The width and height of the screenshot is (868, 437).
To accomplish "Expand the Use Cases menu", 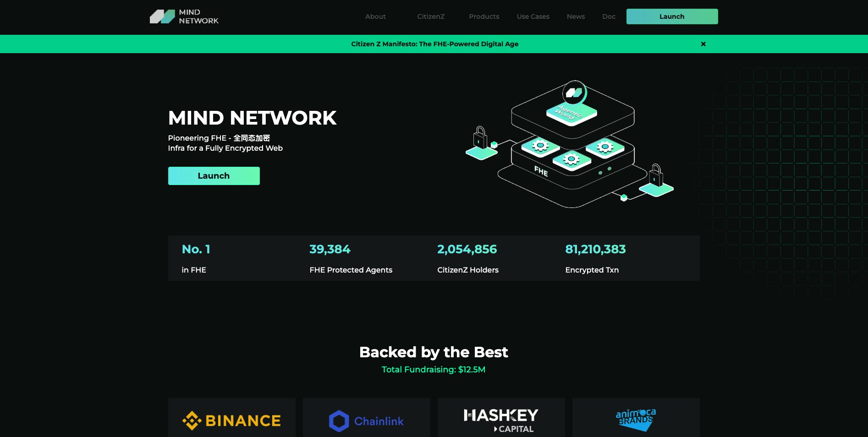I will (533, 16).
